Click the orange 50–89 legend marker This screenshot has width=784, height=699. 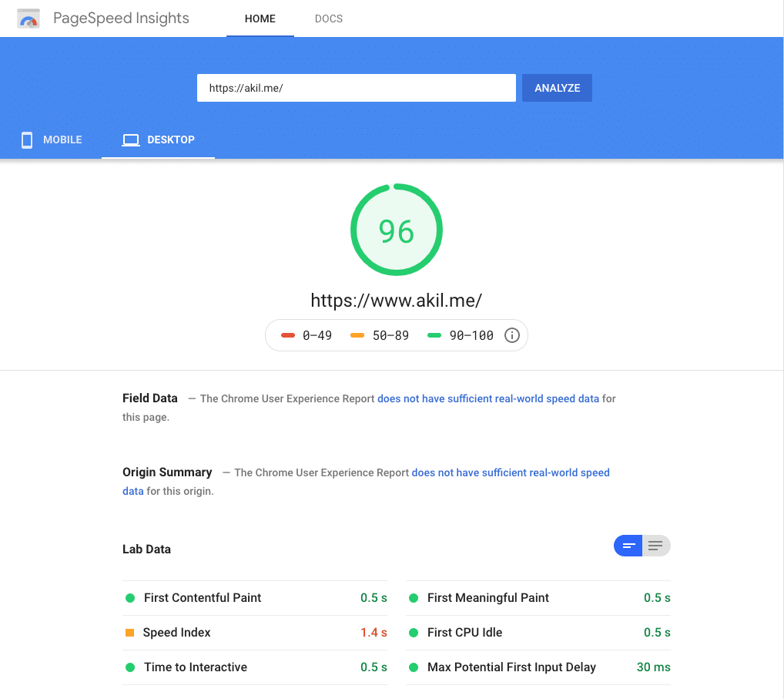pos(357,335)
